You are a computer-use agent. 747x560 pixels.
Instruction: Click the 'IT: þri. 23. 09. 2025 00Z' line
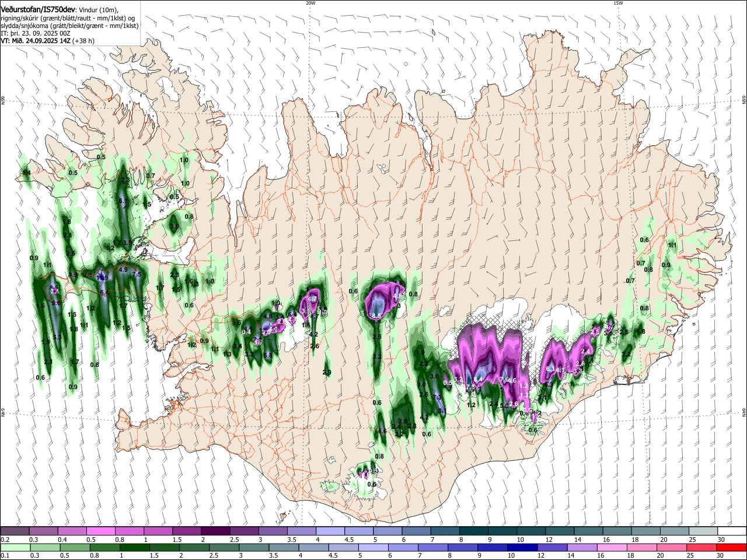36,33
